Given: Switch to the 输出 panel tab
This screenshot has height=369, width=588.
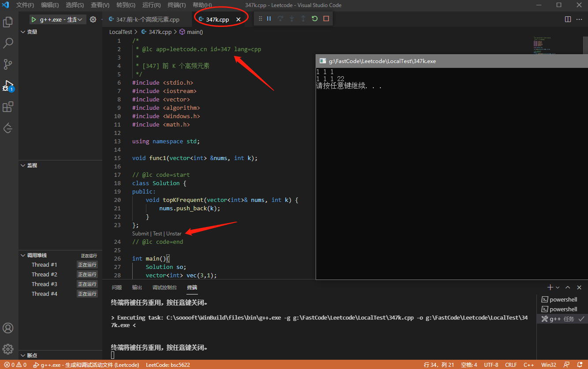Looking at the screenshot, I should pos(137,287).
